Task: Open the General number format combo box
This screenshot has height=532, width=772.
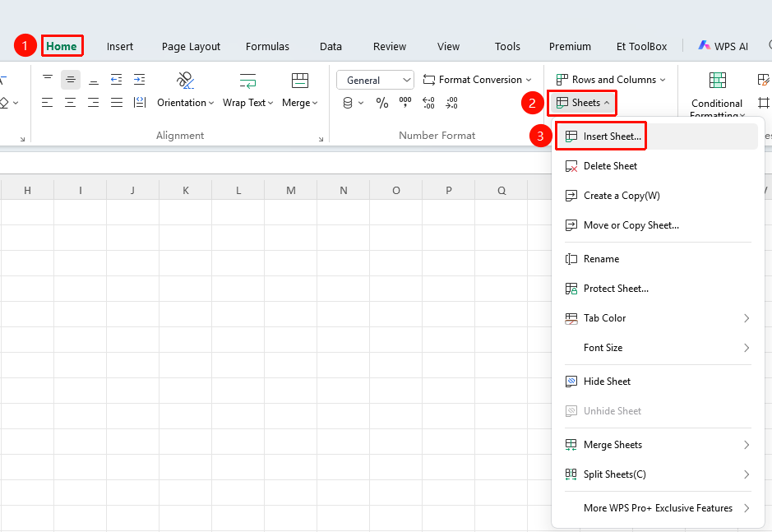Action: (375, 80)
